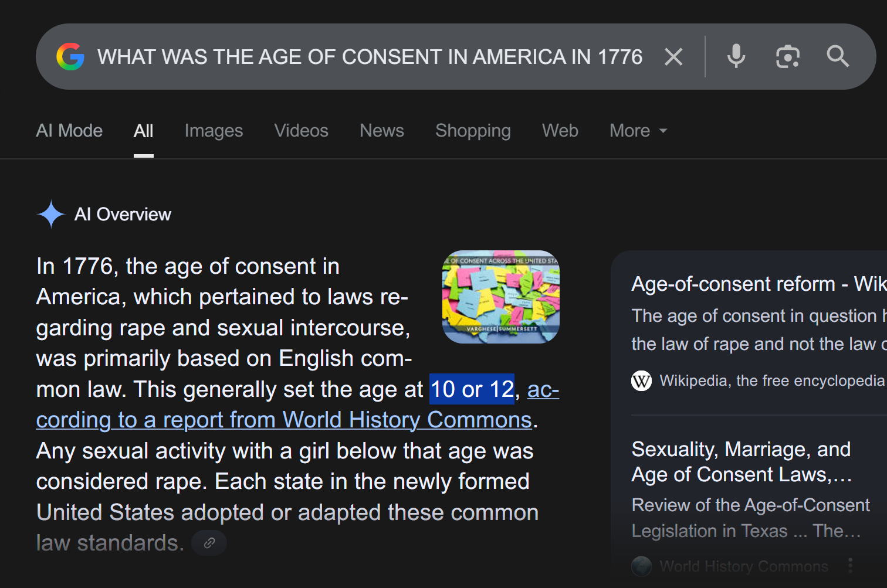Open Age-of-consent reform Wikipedia result
This screenshot has width=887, height=588.
[x=759, y=284]
